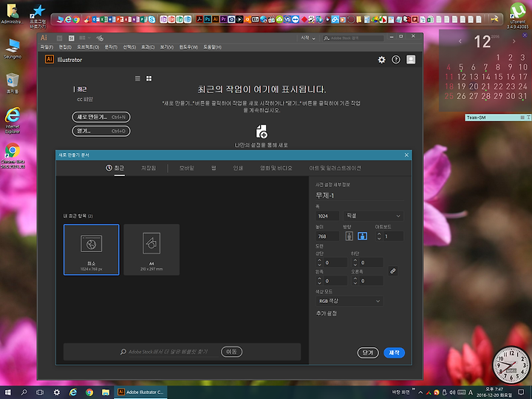Go to next month in calendar widget
Image resolution: width=532 pixels, height=399 pixels.
[x=514, y=41]
